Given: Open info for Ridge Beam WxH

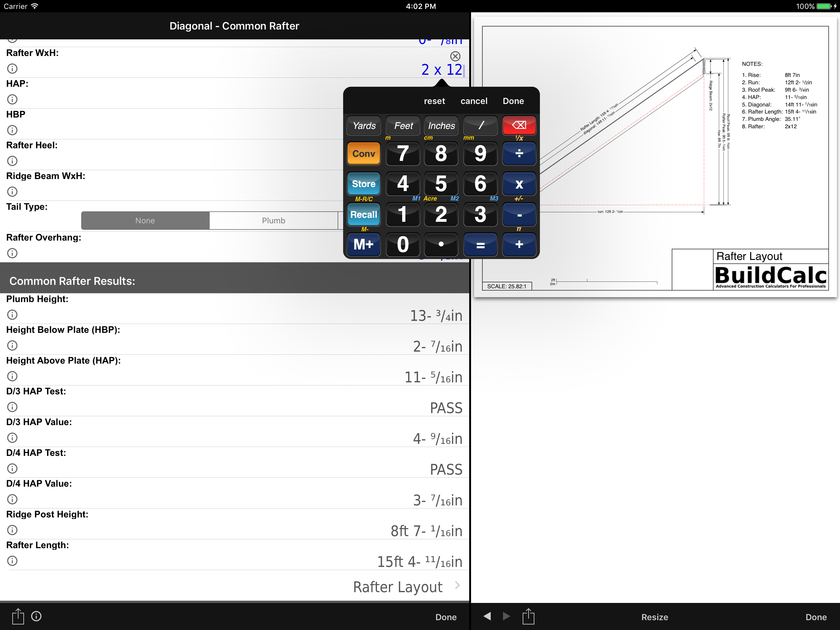Looking at the screenshot, I should click(x=13, y=192).
